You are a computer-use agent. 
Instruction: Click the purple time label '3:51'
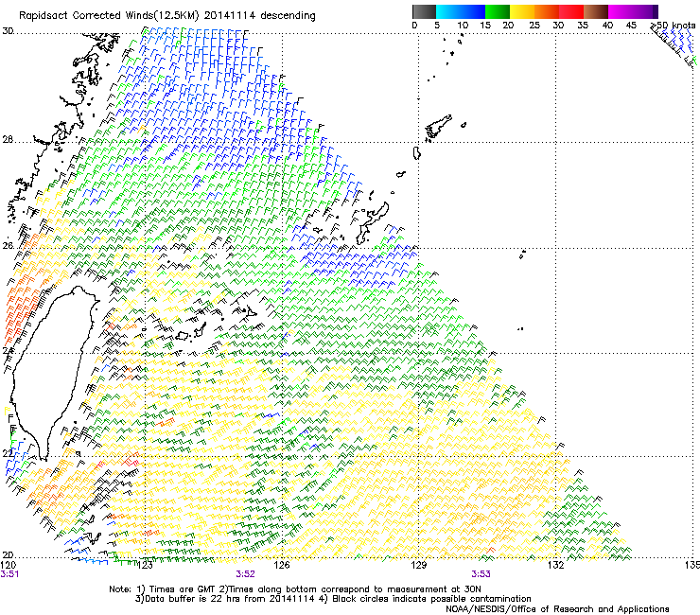click(x=9, y=574)
